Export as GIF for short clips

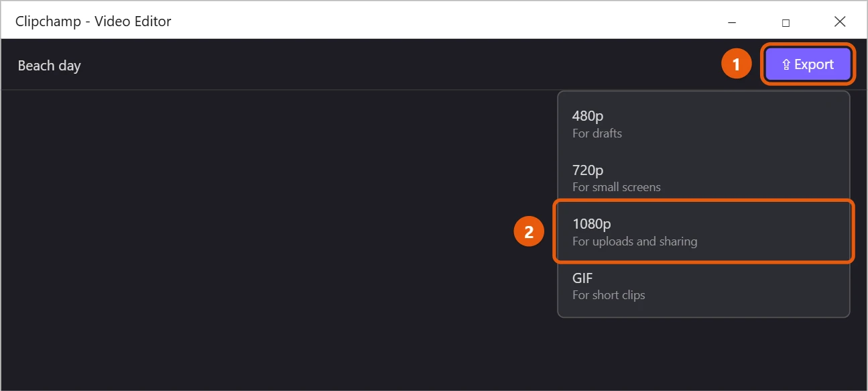[704, 286]
